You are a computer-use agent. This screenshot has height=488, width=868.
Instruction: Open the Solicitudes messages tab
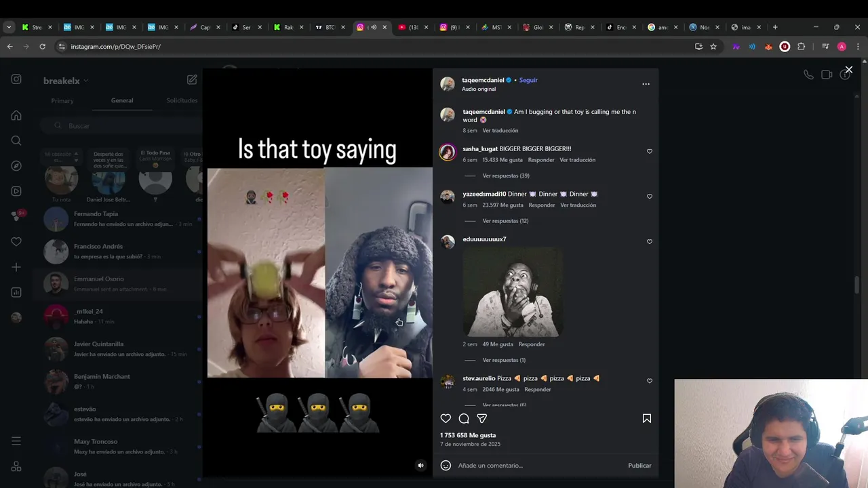click(x=182, y=100)
